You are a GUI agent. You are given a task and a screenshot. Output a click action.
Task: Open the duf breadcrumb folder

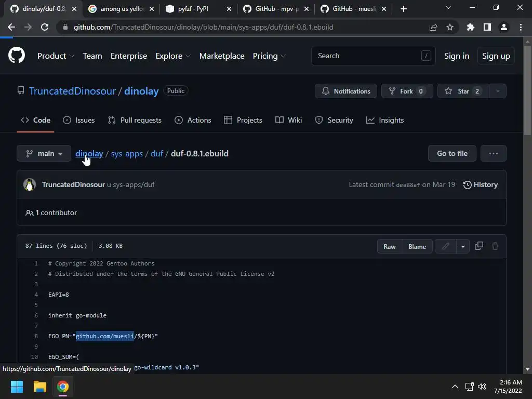157,154
